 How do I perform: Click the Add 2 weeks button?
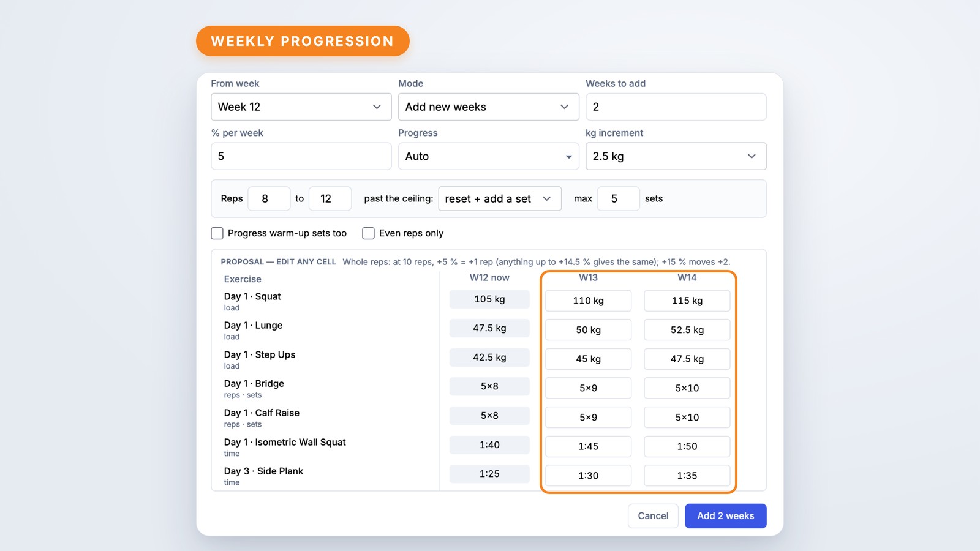[726, 516]
